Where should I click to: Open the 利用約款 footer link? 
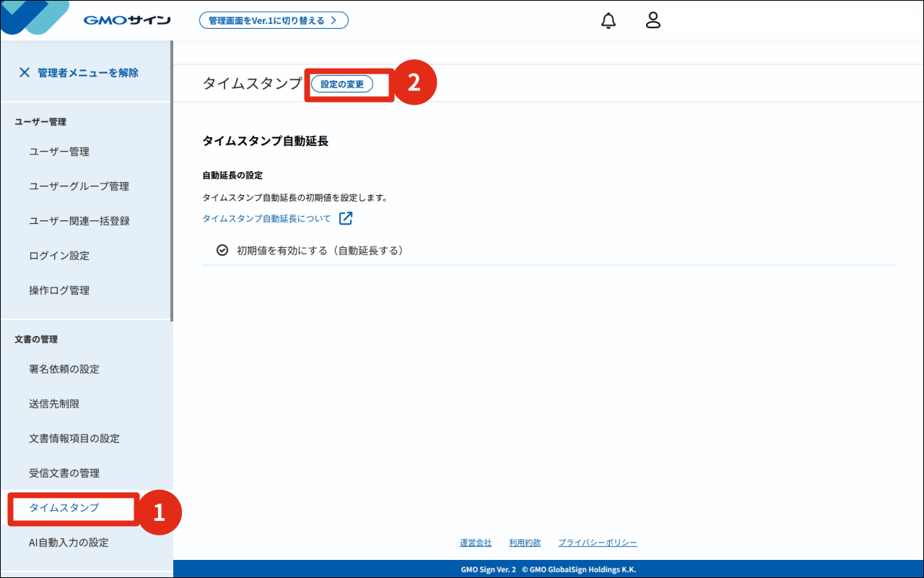click(525, 543)
